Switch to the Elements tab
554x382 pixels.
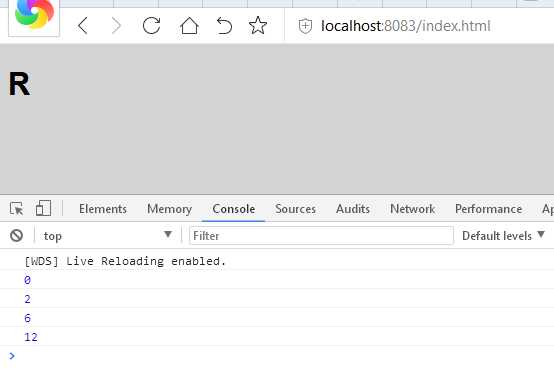pyautogui.click(x=103, y=209)
